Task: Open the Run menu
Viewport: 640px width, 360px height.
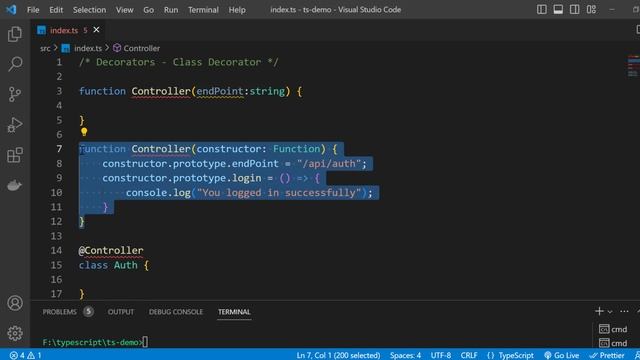Action: (171, 10)
